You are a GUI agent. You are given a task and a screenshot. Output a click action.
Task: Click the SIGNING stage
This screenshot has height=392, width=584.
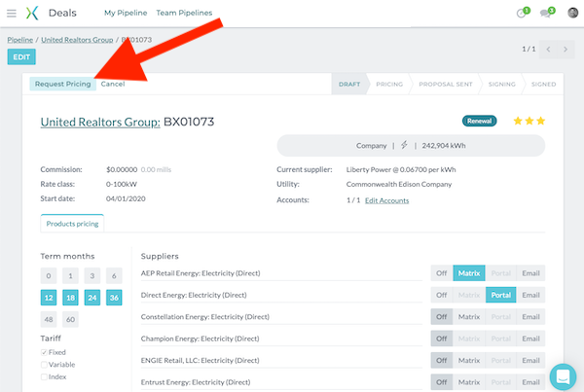coord(501,84)
